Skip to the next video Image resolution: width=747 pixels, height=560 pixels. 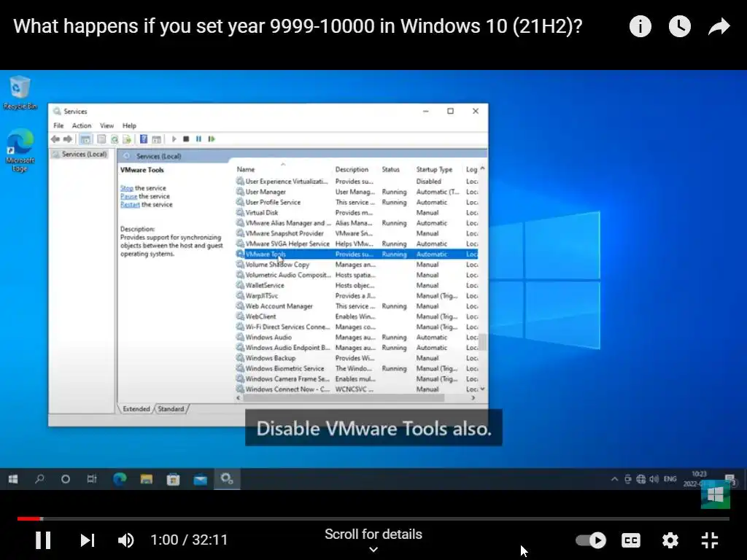point(88,540)
